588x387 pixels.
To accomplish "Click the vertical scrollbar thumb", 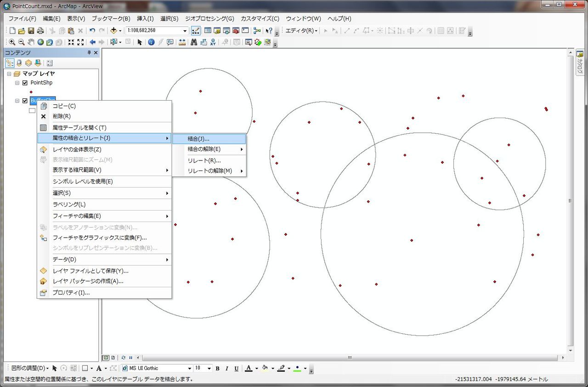I will coord(571,200).
